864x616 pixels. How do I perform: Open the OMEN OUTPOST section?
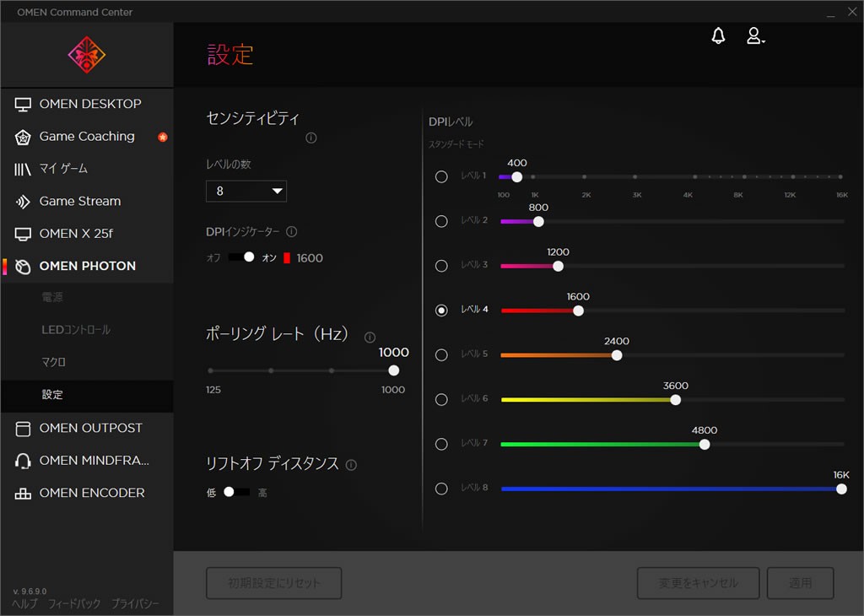pos(87,429)
